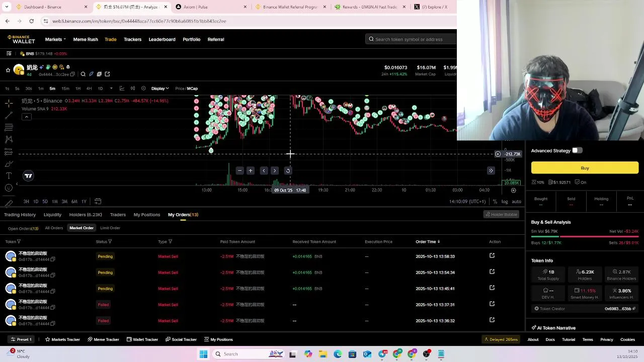Select the All Orders sub-tab
Viewport: 644px width, 362px height.
coord(54,228)
